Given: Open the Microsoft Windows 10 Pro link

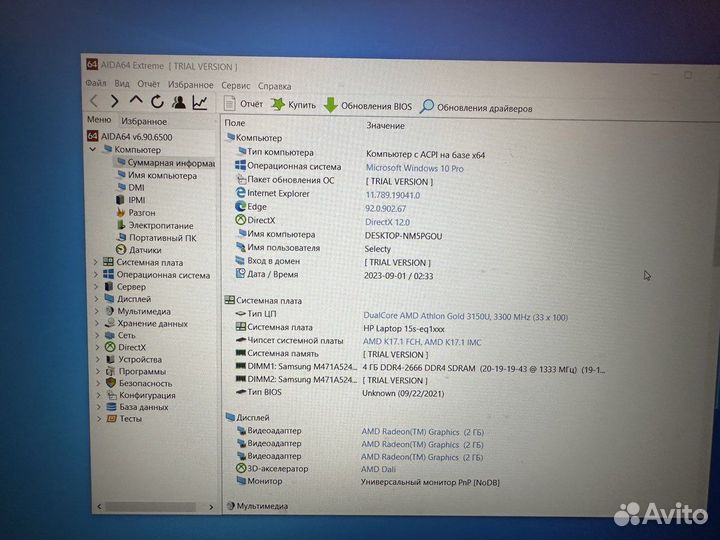Looking at the screenshot, I should tap(415, 169).
